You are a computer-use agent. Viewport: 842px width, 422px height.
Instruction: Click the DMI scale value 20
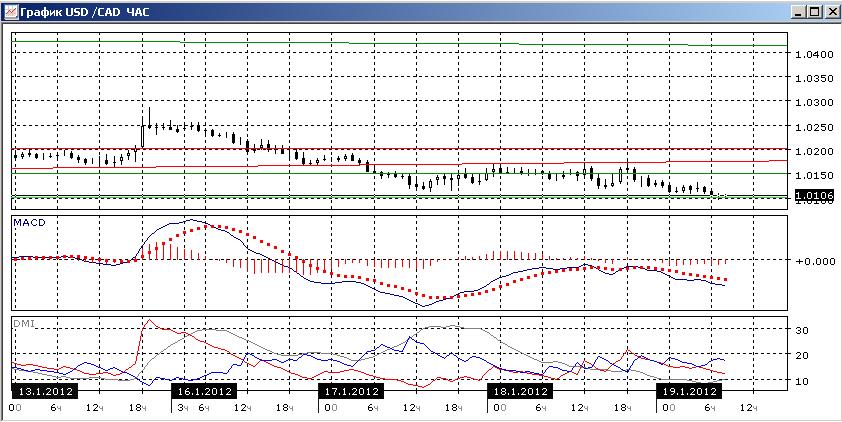(x=802, y=355)
